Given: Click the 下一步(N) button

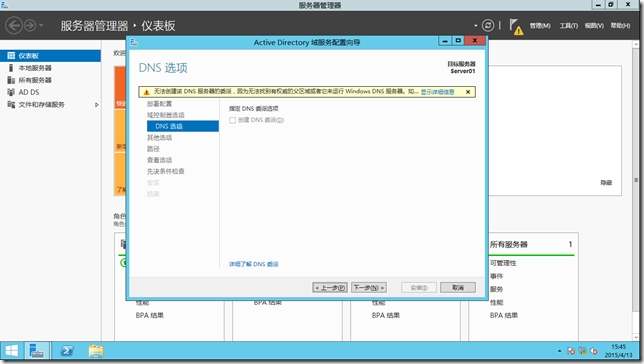Looking at the screenshot, I should tap(368, 288).
